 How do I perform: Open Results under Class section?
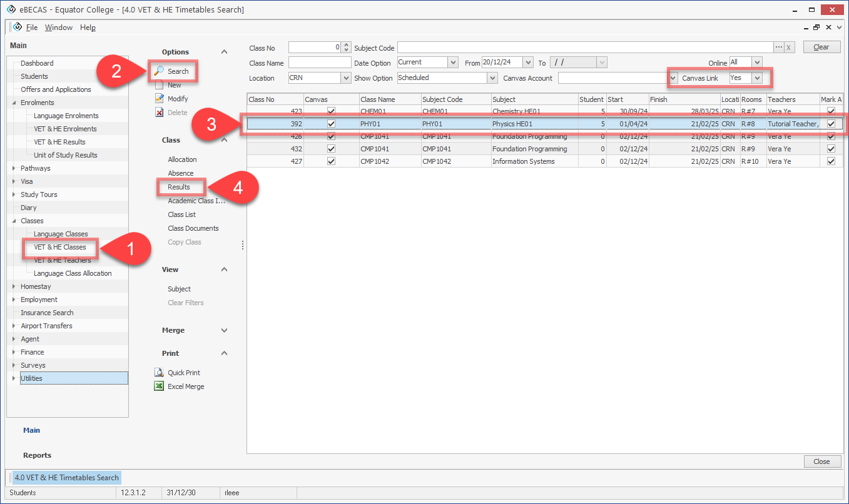click(x=179, y=187)
